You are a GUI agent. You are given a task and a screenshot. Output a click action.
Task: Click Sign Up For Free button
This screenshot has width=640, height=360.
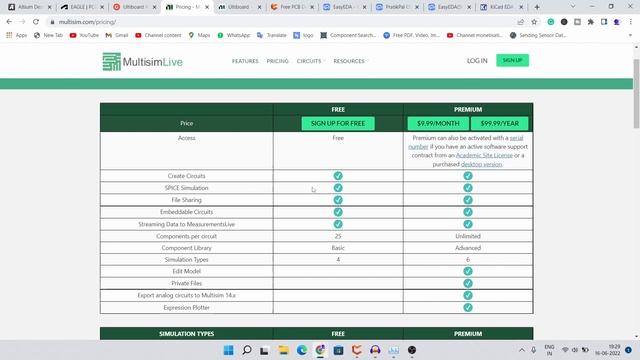pos(338,123)
